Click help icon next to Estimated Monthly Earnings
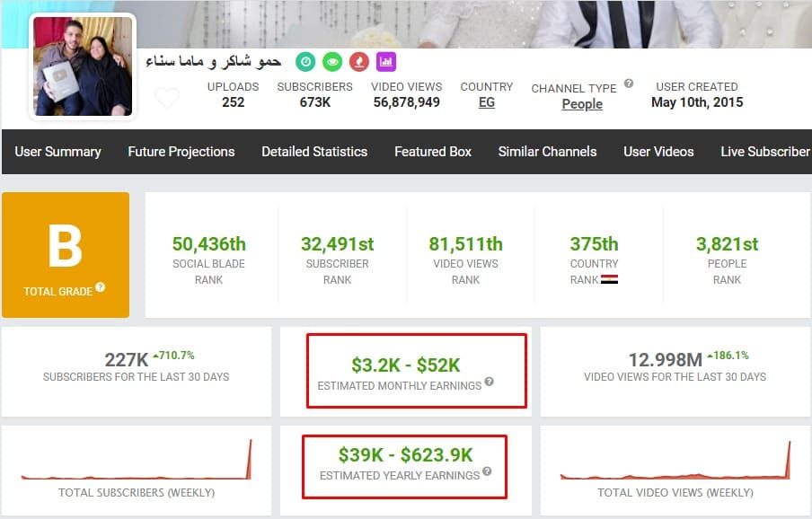Screen dimensions: 812x519 click(x=490, y=382)
